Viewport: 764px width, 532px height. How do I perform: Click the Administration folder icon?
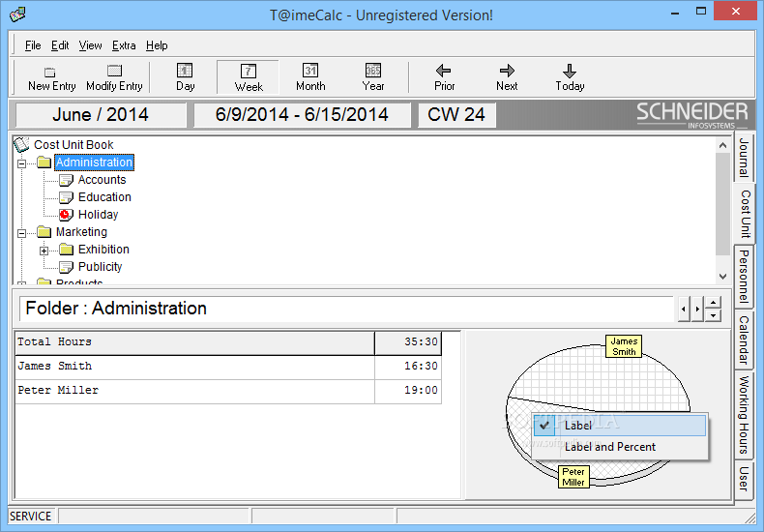point(44,163)
